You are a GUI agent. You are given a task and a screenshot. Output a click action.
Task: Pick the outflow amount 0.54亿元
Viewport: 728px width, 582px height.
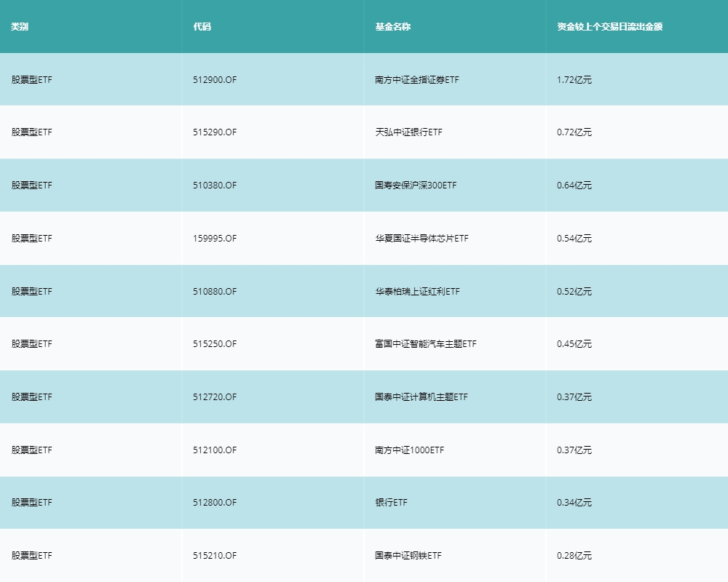(574, 239)
